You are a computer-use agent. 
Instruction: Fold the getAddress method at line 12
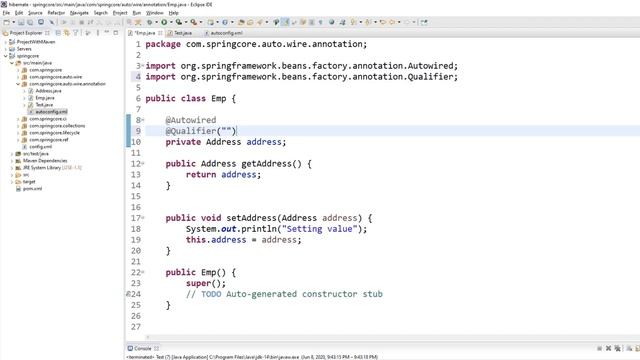coord(143,164)
